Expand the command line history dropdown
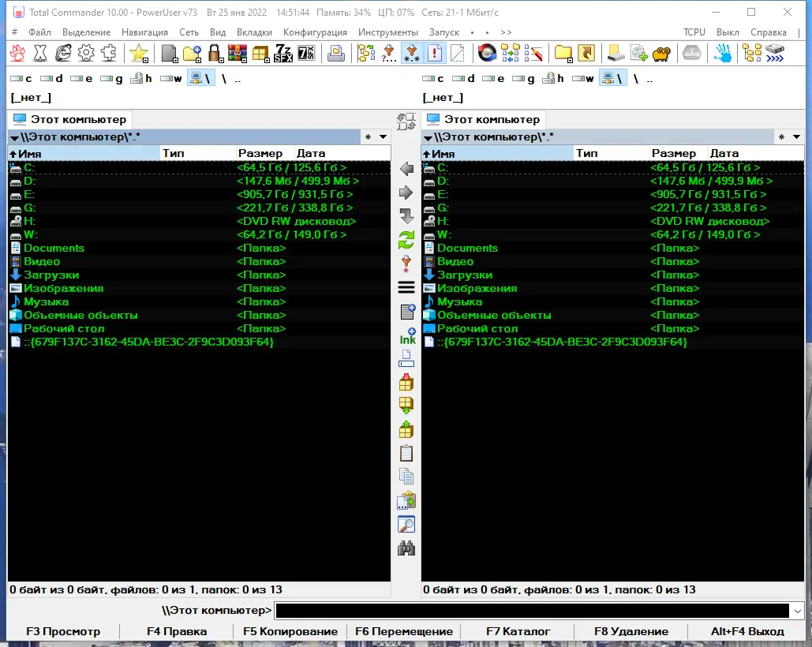The height and width of the screenshot is (647, 812). pyautogui.click(x=798, y=611)
